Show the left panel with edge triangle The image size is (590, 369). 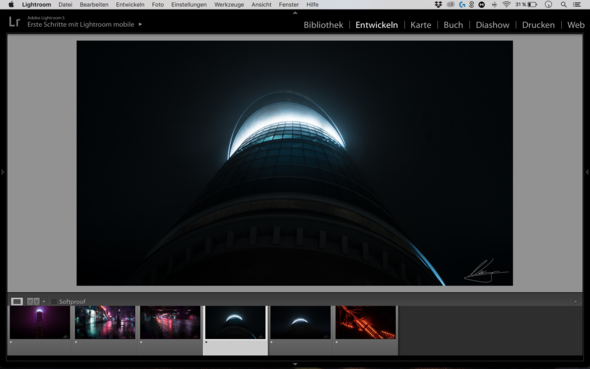click(x=3, y=172)
